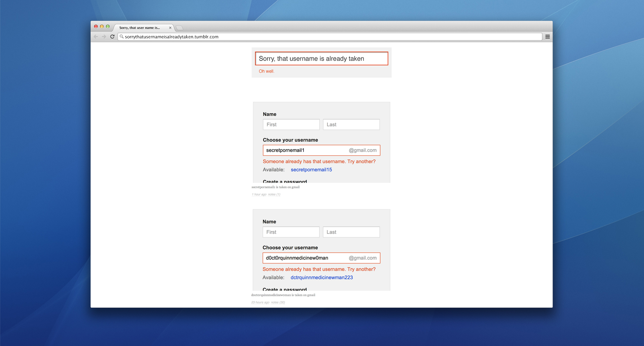Open the '23 hours ago' post permalink

pyautogui.click(x=260, y=302)
